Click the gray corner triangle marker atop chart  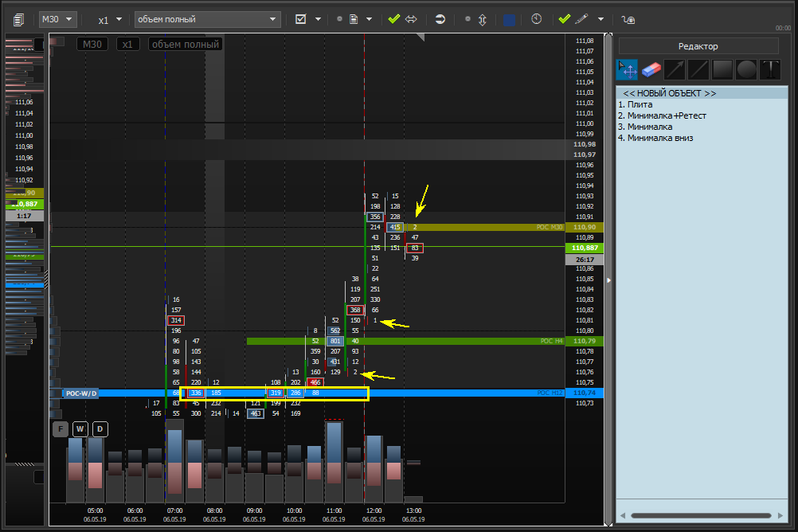[421, 37]
